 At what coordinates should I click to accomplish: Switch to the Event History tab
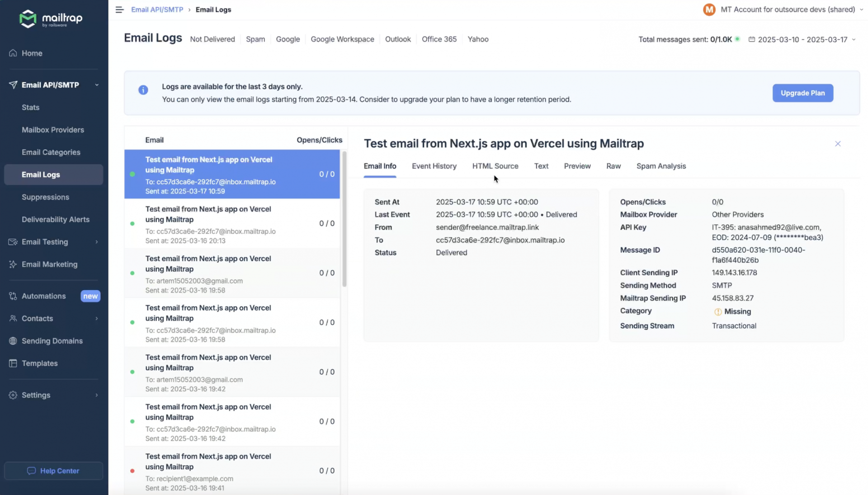[x=434, y=166]
